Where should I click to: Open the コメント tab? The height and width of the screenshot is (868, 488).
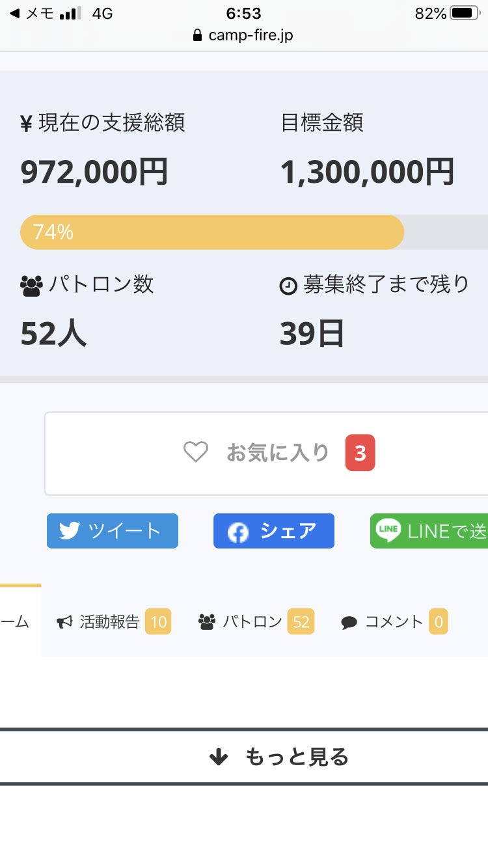click(x=394, y=622)
